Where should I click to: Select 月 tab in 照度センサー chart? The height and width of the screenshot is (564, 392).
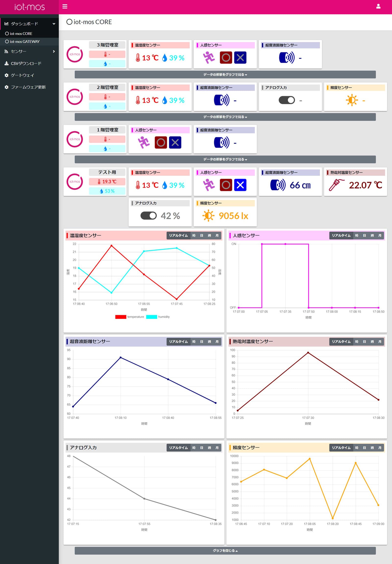380,448
